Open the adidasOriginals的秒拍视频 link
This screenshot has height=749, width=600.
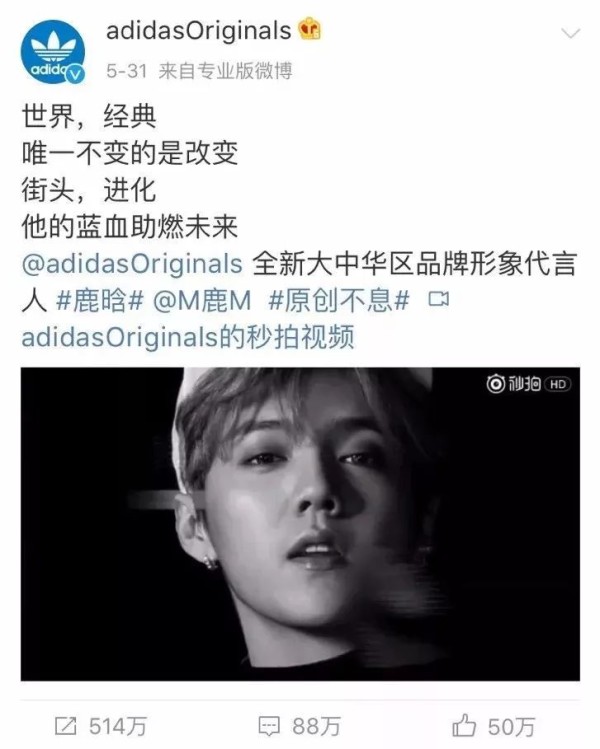tap(188, 337)
